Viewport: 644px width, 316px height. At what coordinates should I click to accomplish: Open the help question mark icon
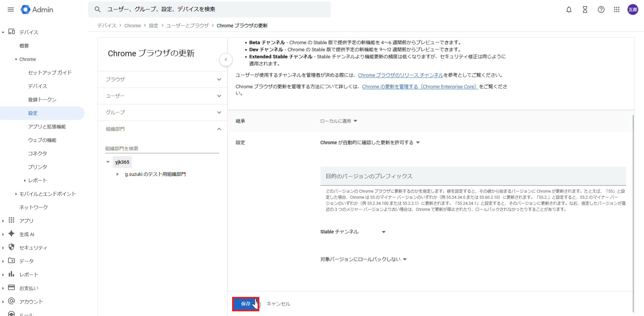(x=601, y=10)
